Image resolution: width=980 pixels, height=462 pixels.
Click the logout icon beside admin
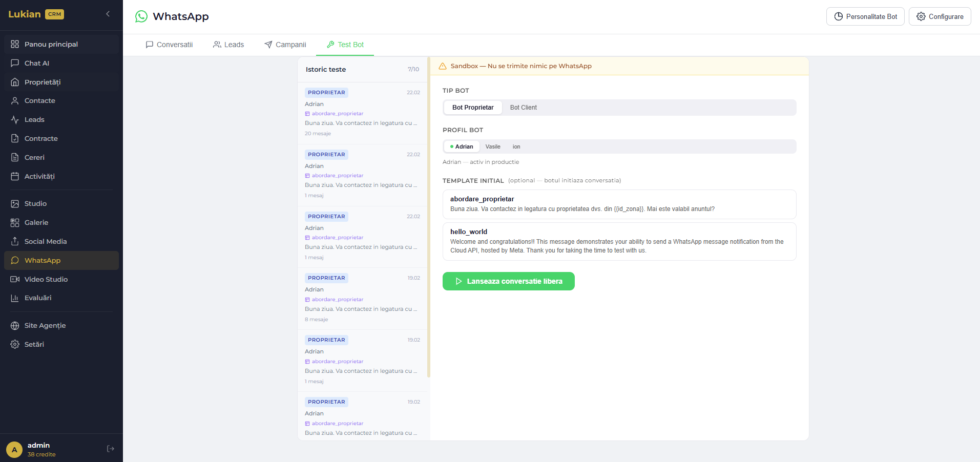[x=110, y=449]
